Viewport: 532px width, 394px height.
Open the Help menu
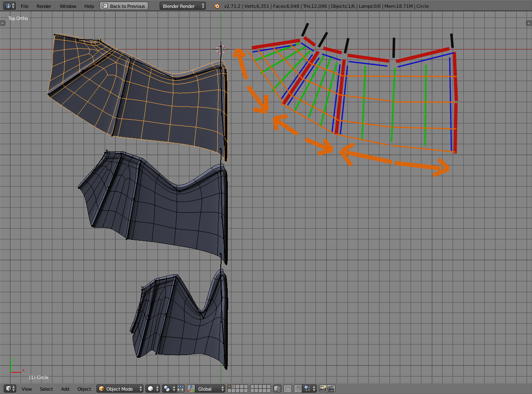[89, 6]
